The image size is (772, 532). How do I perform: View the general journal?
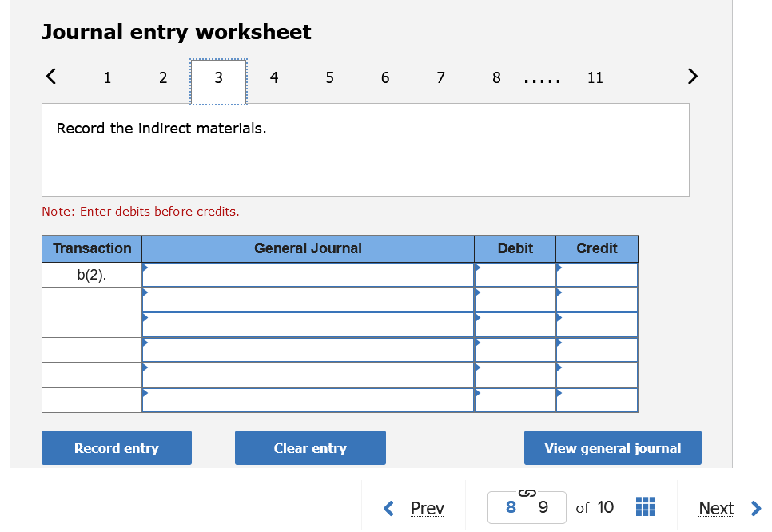point(612,447)
